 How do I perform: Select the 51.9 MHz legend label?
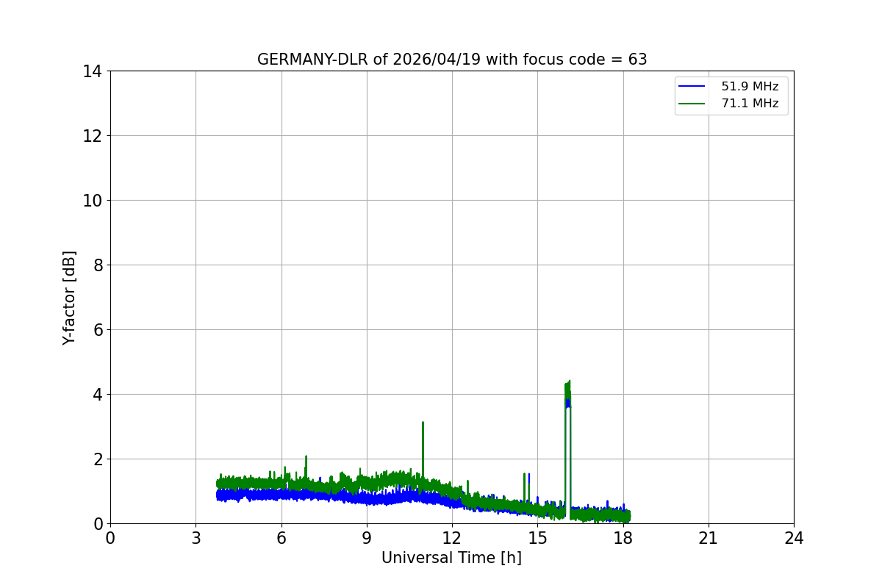[x=750, y=87]
